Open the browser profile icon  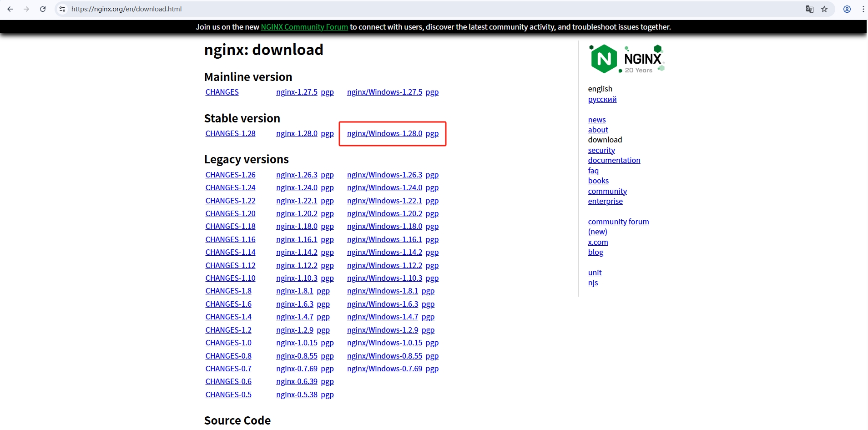847,9
